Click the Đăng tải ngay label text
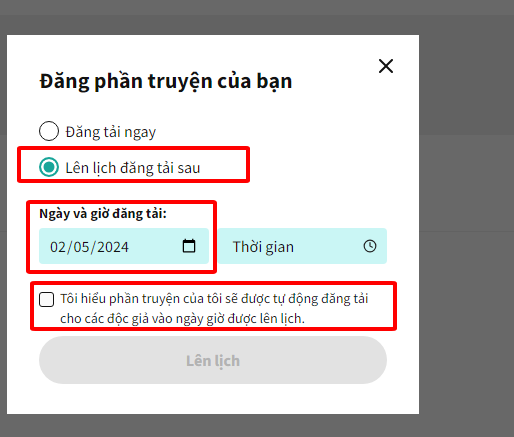The image size is (514, 437). (111, 132)
